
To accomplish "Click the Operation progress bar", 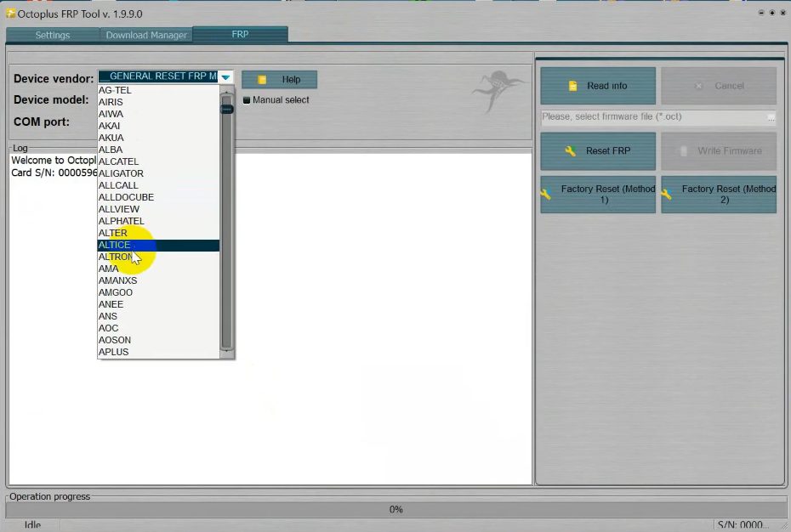I will click(x=395, y=509).
